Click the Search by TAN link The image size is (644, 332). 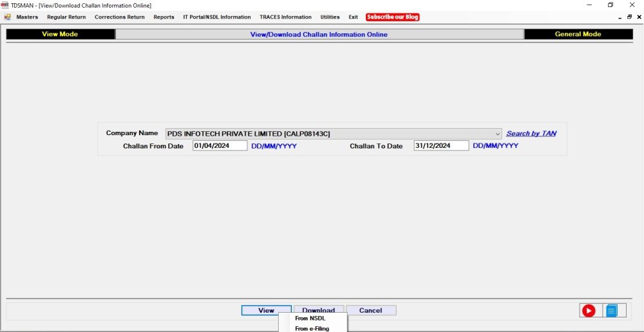[x=531, y=133]
